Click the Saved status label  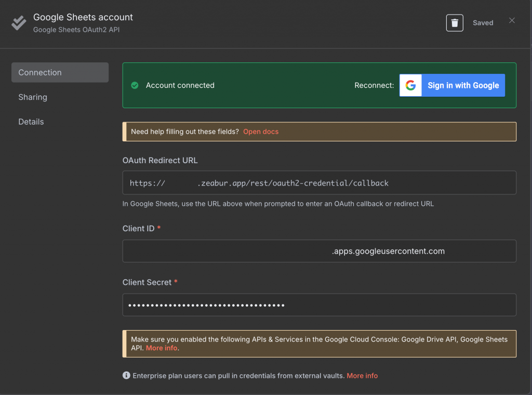(483, 23)
